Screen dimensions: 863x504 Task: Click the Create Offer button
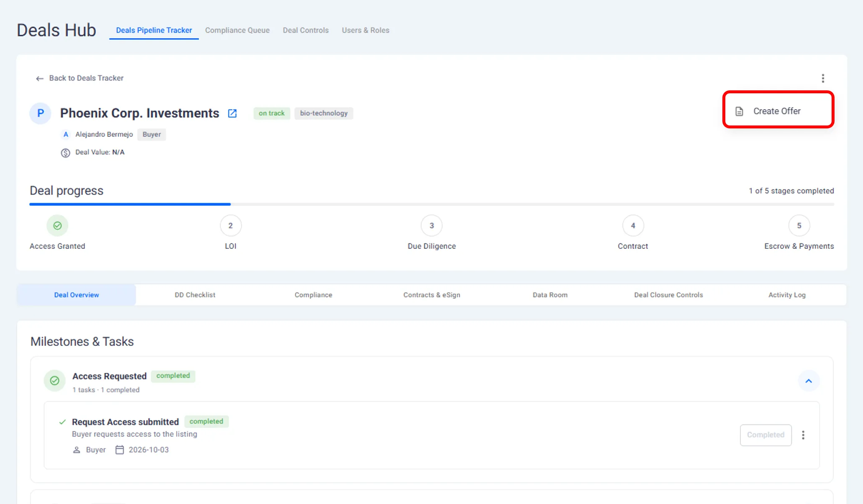[778, 111]
